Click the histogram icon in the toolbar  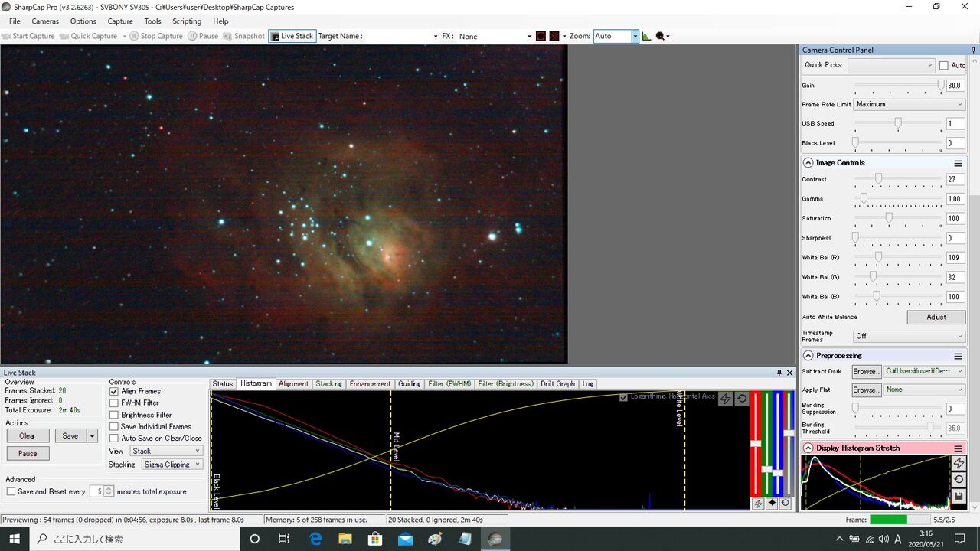click(646, 36)
